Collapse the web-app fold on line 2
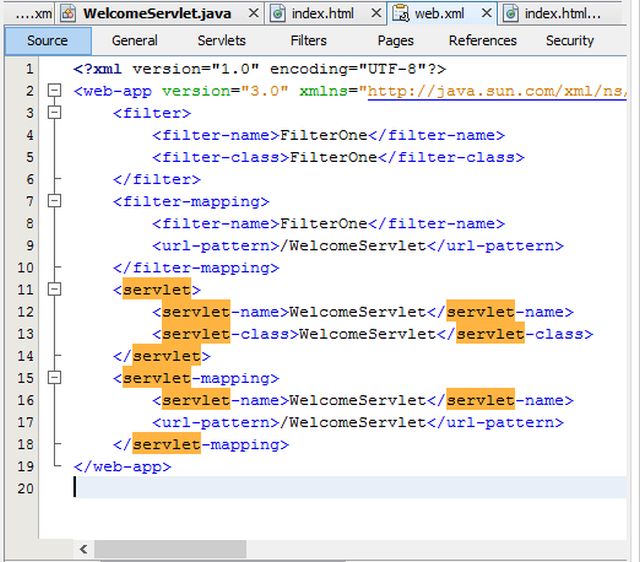The image size is (640, 562). point(54,91)
